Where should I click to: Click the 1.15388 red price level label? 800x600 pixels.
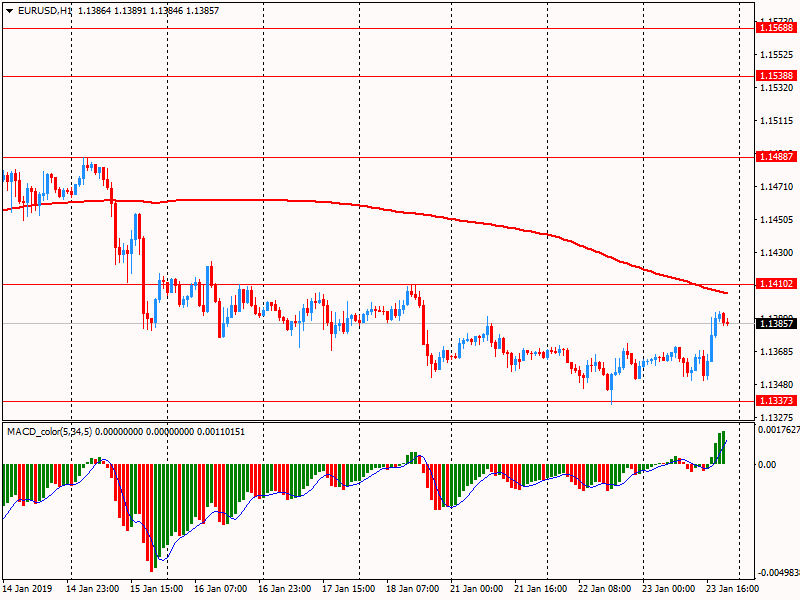pos(776,76)
